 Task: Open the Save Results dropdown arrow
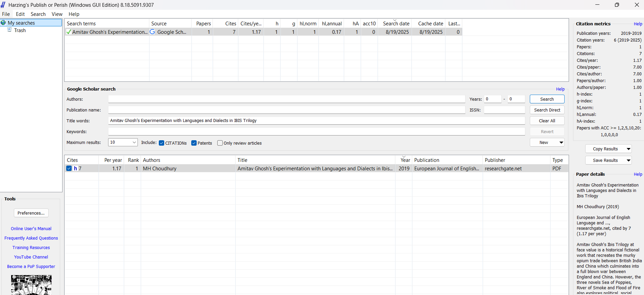[x=628, y=160]
